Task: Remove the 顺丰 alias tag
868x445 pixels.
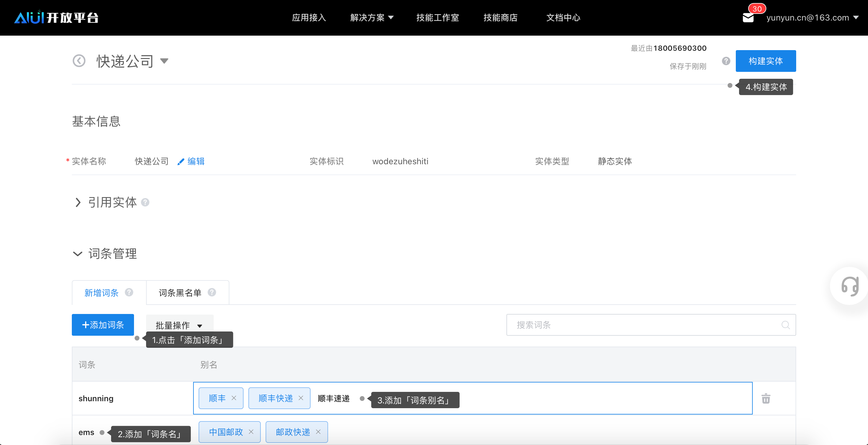Action: 234,398
